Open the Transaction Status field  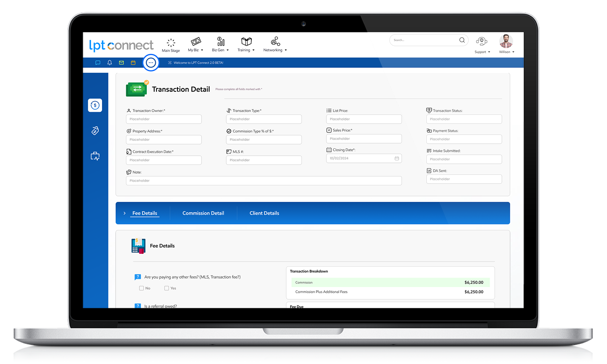(464, 119)
